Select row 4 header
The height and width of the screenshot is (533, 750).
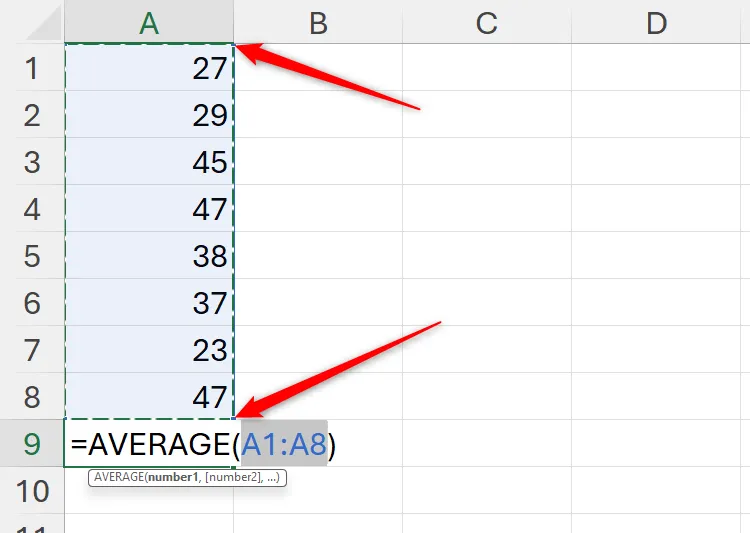[32, 208]
